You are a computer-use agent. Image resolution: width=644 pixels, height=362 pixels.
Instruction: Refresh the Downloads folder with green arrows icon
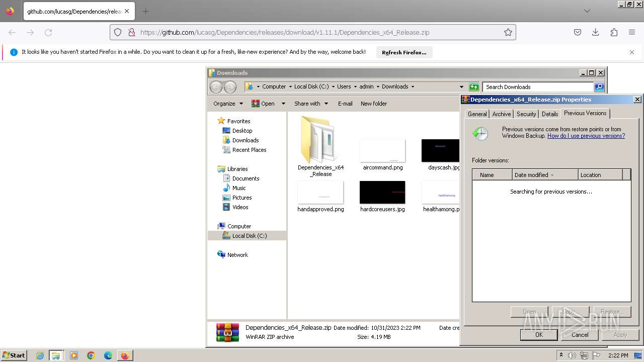(x=474, y=87)
